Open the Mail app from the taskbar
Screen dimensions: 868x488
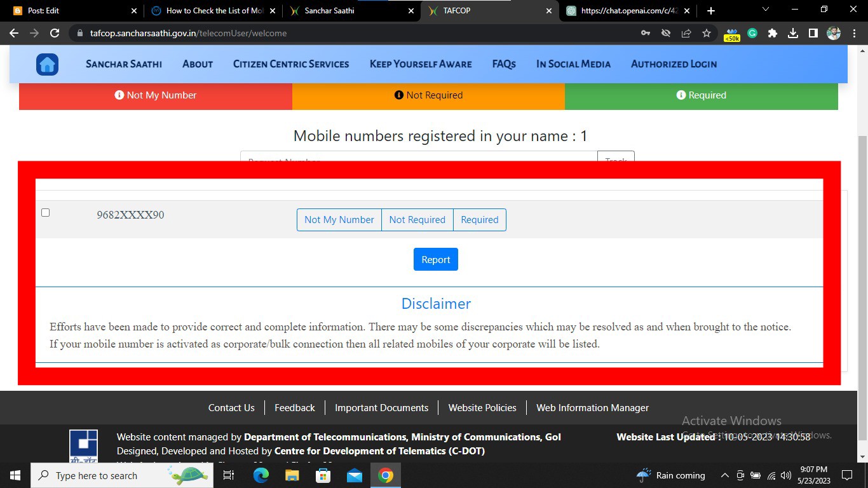click(355, 475)
